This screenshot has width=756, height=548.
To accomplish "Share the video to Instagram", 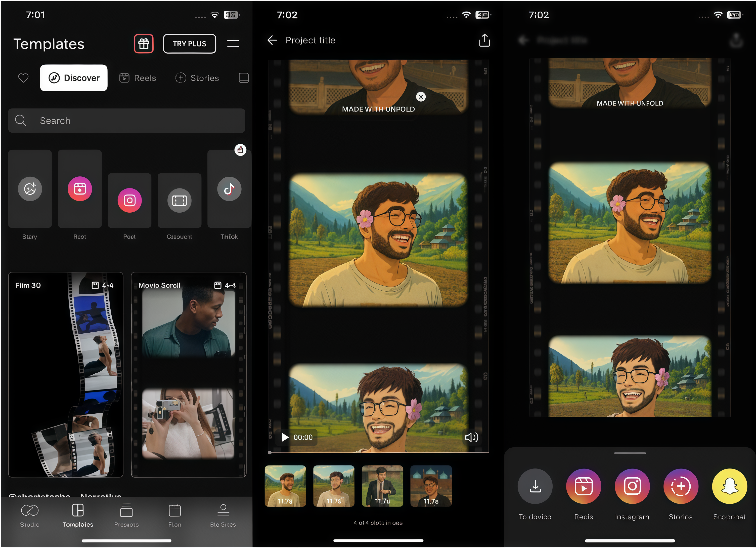I will coord(632,486).
